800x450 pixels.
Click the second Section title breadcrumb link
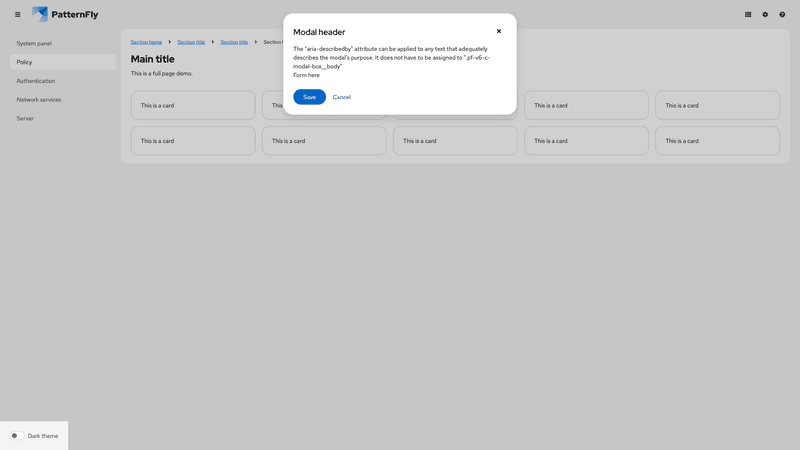(x=234, y=42)
